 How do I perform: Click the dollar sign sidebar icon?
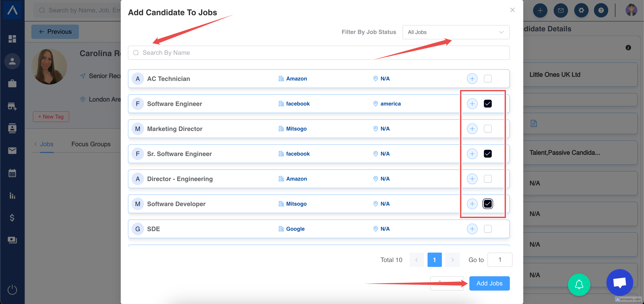tap(12, 217)
